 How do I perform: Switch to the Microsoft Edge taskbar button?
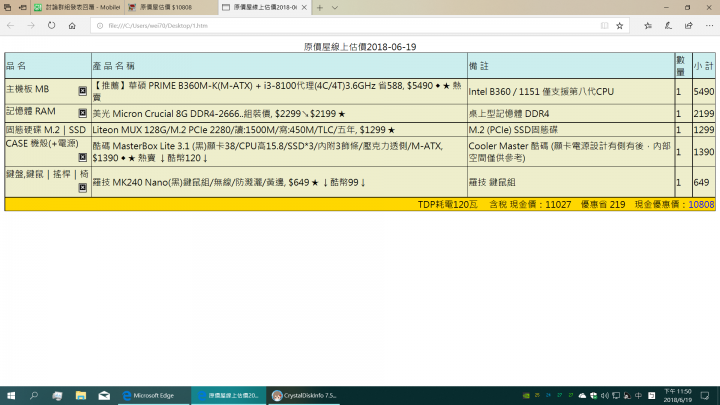coord(153,395)
